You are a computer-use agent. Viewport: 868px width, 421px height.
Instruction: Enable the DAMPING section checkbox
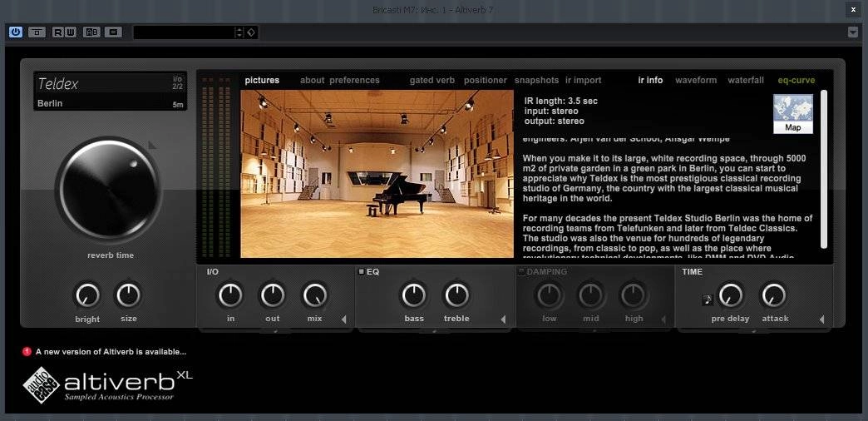click(521, 272)
